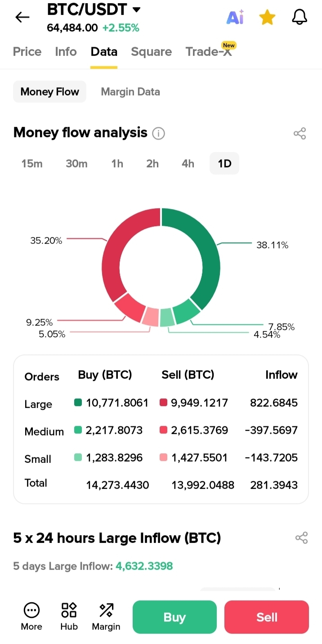Open the More menu icon
The width and height of the screenshot is (322, 644).
[x=31, y=617]
